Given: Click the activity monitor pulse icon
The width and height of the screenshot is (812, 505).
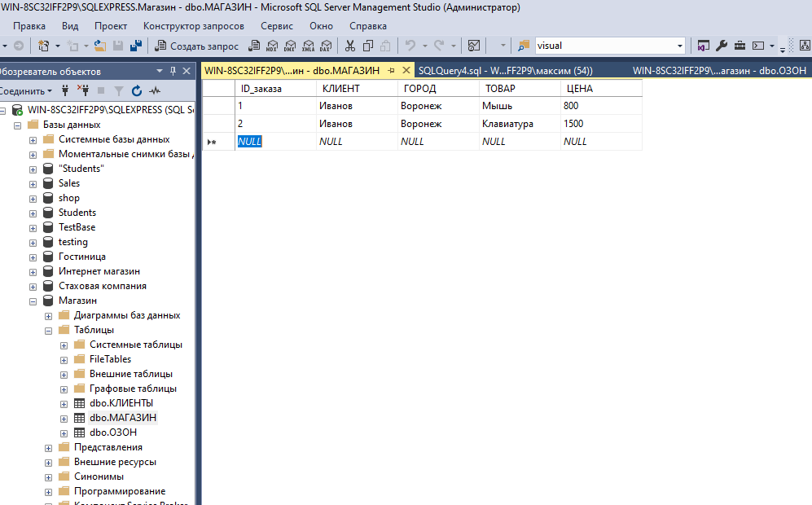Looking at the screenshot, I should tap(154, 91).
